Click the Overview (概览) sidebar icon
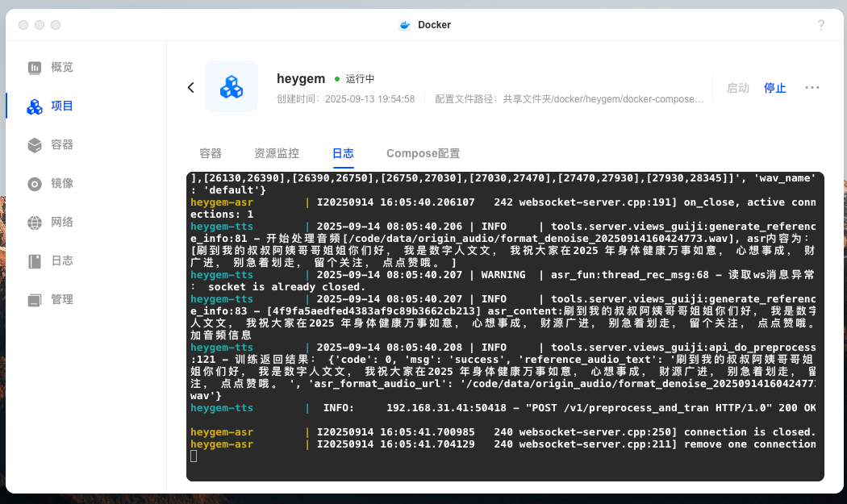847x504 pixels. [x=35, y=68]
